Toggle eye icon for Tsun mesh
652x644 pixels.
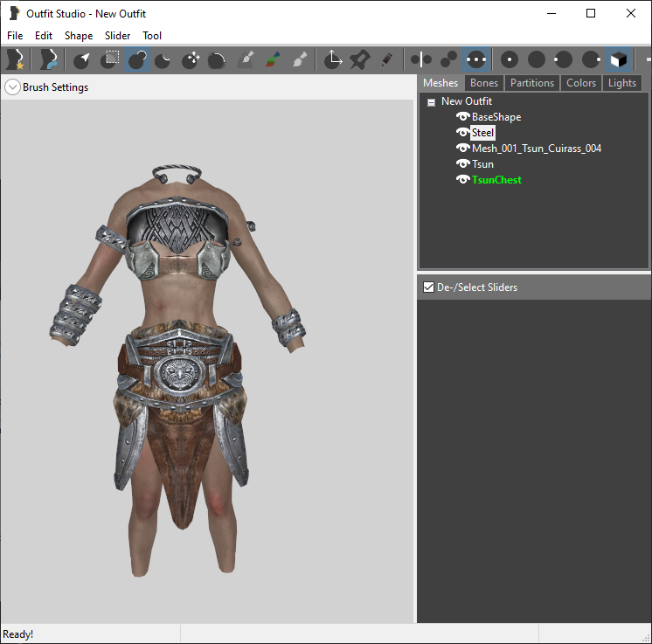pyautogui.click(x=463, y=163)
